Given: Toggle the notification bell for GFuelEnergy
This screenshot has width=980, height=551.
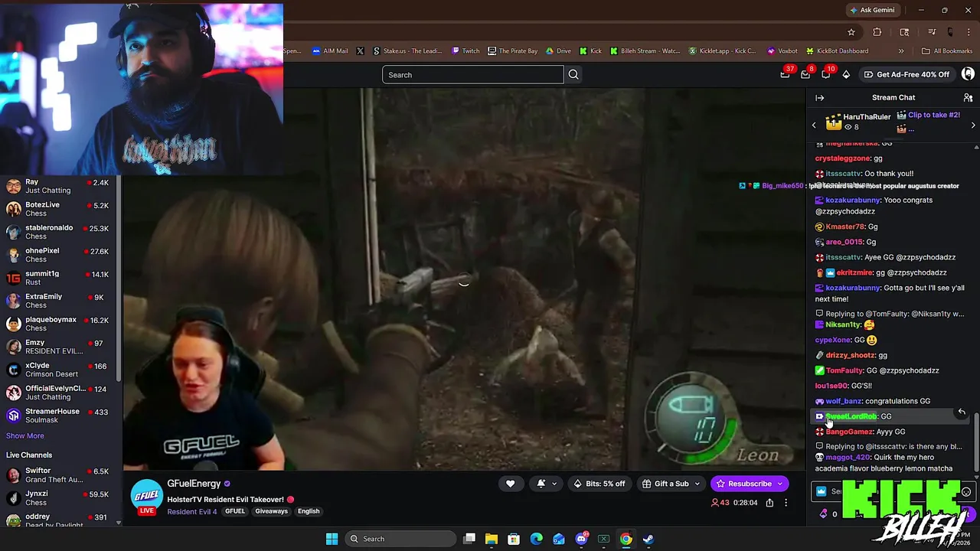Looking at the screenshot, I should (541, 484).
